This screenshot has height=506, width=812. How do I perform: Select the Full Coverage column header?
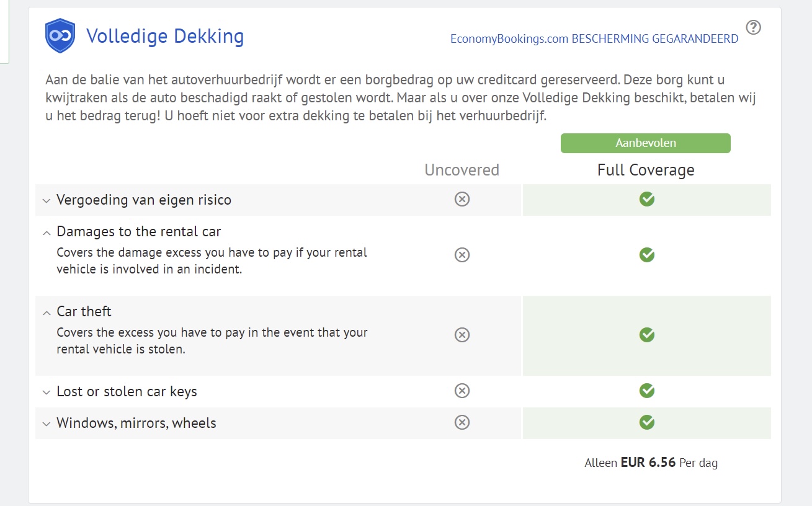646,170
